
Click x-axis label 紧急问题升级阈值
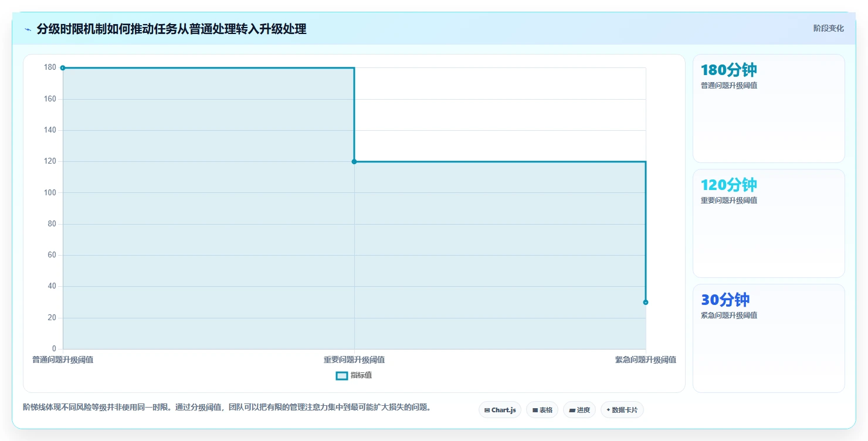(x=646, y=360)
